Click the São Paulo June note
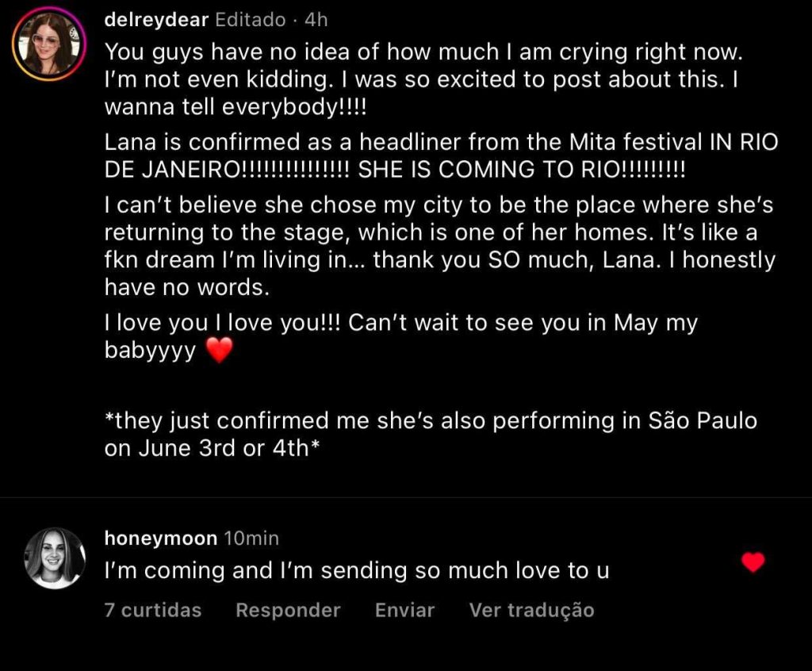The height and width of the screenshot is (671, 812). click(431, 434)
